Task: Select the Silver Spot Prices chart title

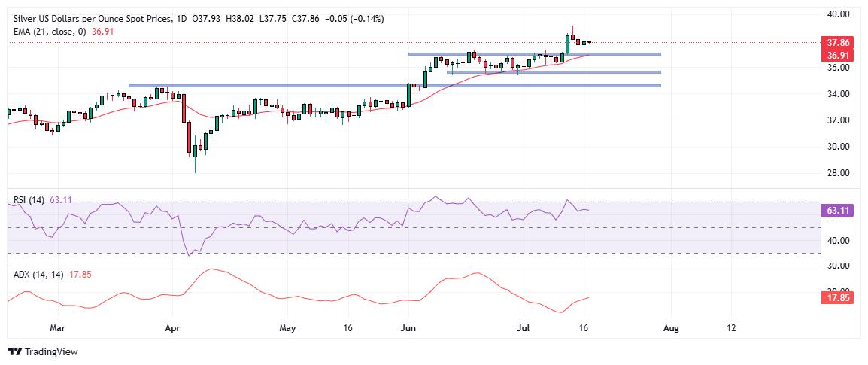Action: coord(93,19)
